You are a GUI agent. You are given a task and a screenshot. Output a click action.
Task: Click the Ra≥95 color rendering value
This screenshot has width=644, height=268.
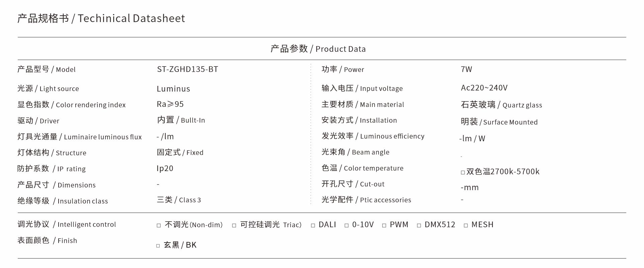click(x=170, y=104)
